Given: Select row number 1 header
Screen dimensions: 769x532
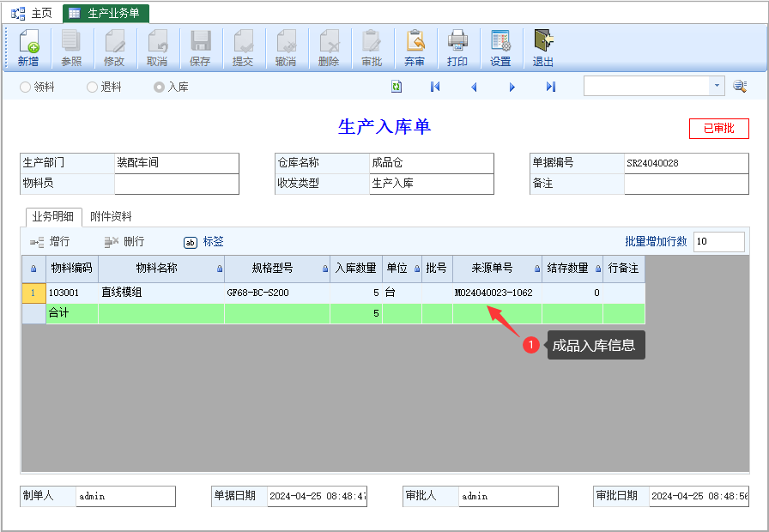Looking at the screenshot, I should tap(33, 293).
